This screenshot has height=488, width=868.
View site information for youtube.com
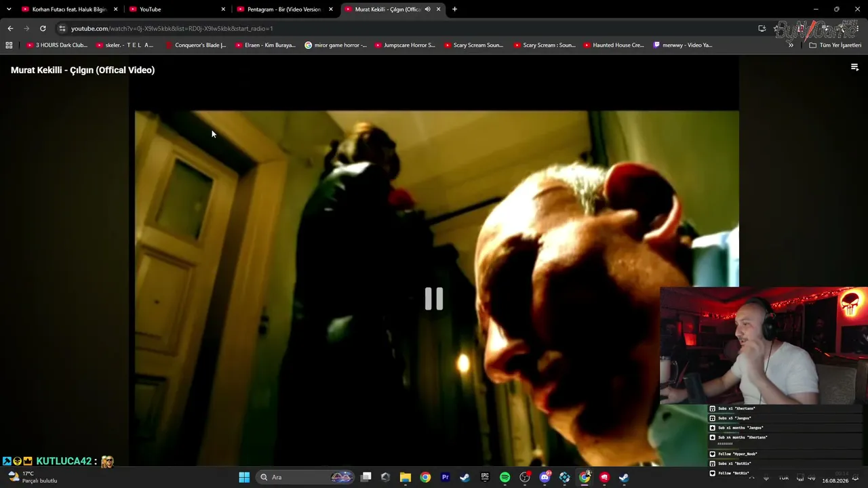click(x=62, y=28)
